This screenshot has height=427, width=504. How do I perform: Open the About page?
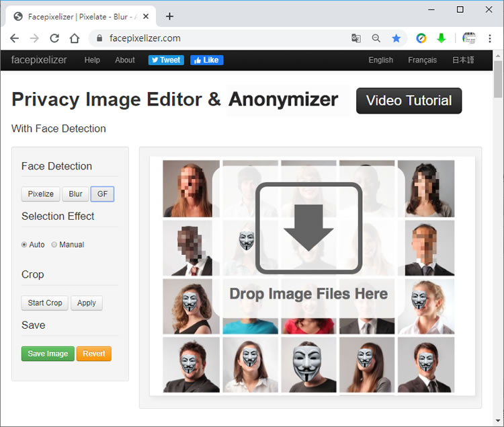(125, 60)
